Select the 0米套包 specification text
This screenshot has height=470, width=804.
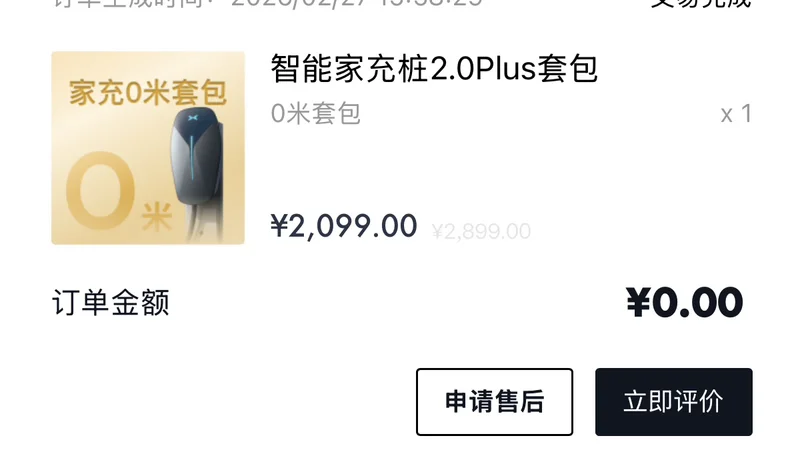316,113
